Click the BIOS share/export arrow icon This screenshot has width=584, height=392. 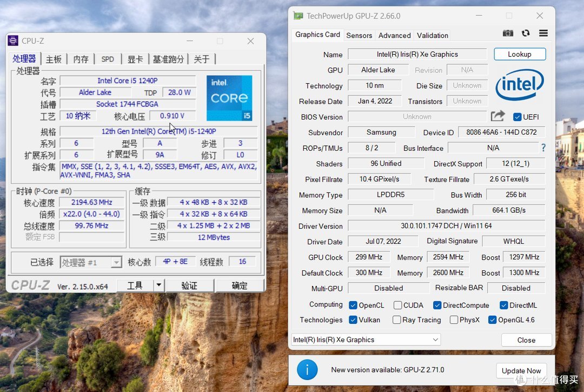coord(497,116)
